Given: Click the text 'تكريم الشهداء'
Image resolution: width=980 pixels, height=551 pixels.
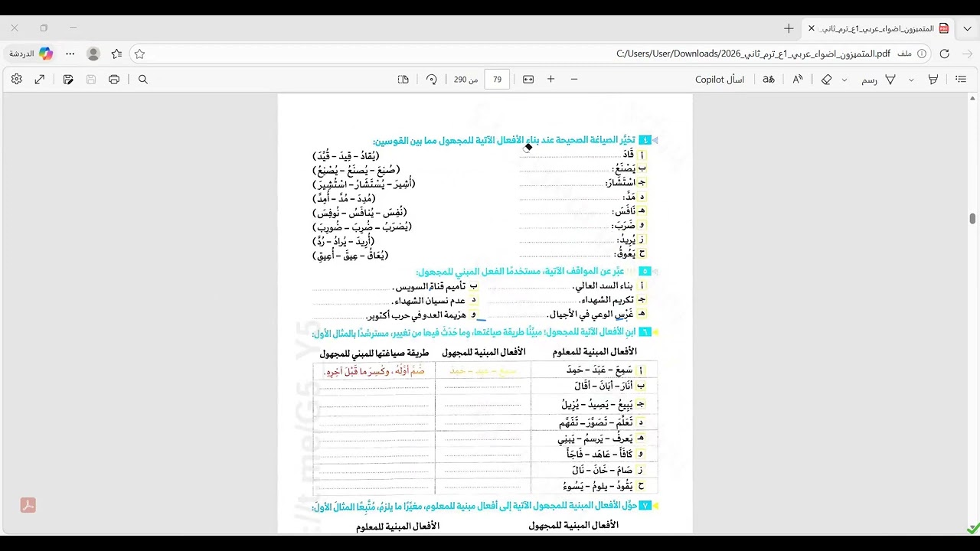Looking at the screenshot, I should click(x=607, y=300).
